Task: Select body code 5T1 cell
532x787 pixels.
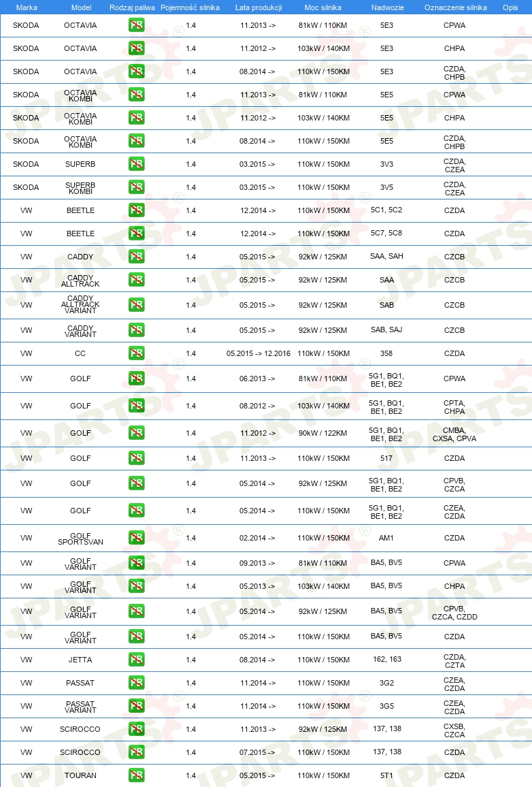Action: 386,775
